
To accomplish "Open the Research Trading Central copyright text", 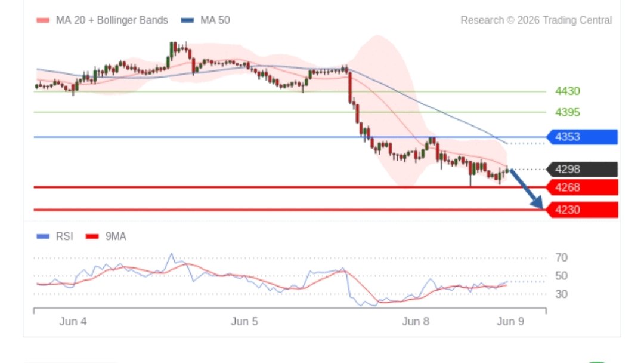I will [x=536, y=20].
